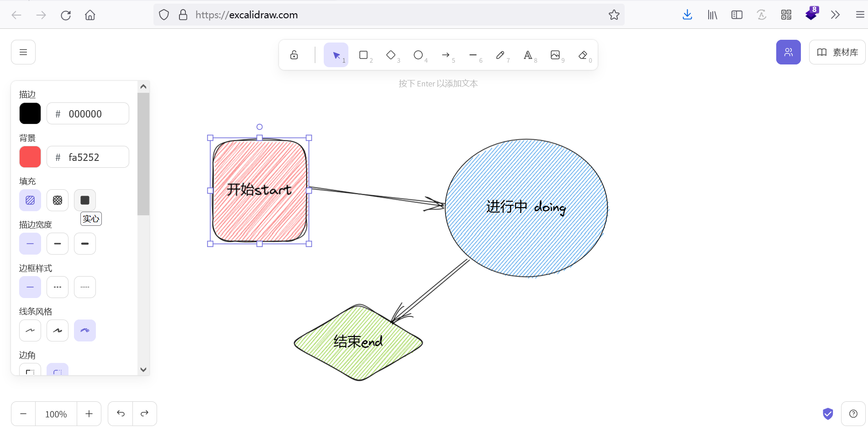Select the green 结束end diamond
868x437 pixels.
coord(358,342)
